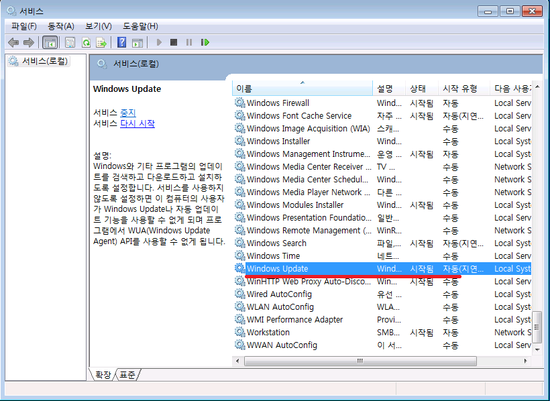Screen dimensions: 550x401
Task: Select Windows Image Acquisition (WIA) row
Action: (382, 128)
